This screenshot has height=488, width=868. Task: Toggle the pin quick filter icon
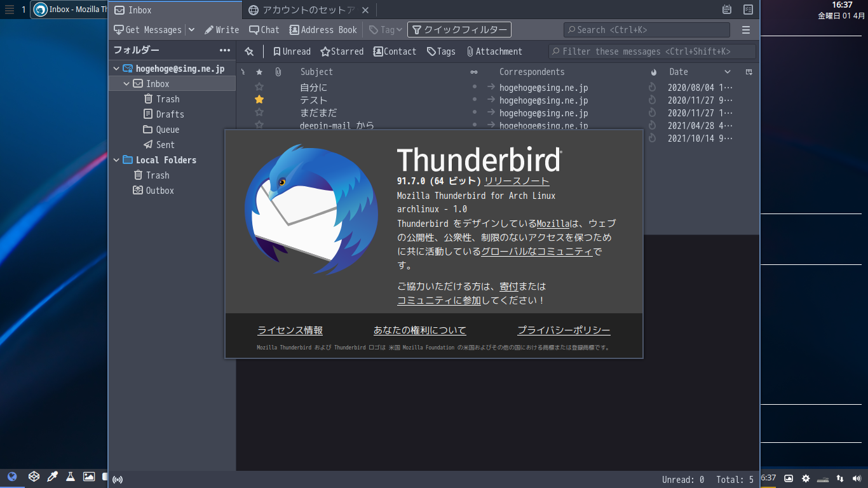249,51
